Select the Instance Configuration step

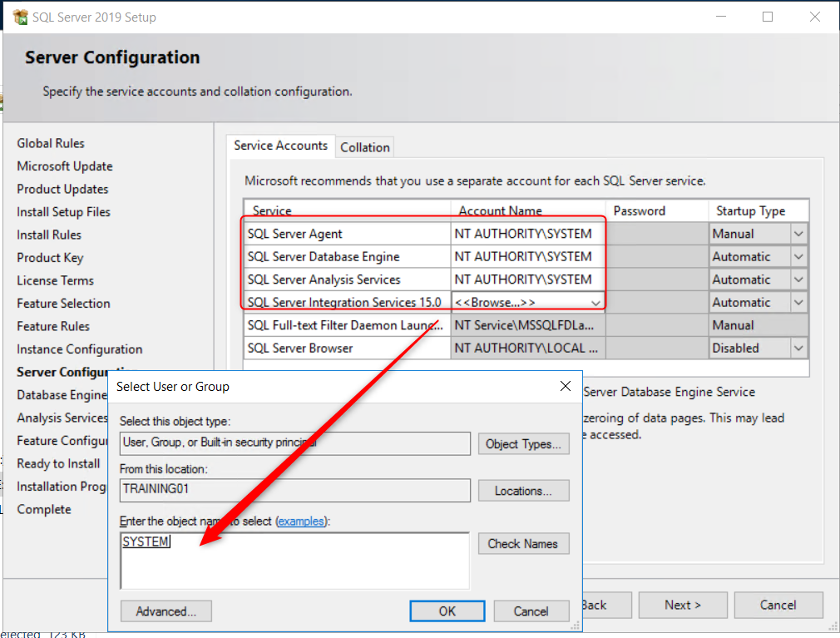[x=79, y=349]
